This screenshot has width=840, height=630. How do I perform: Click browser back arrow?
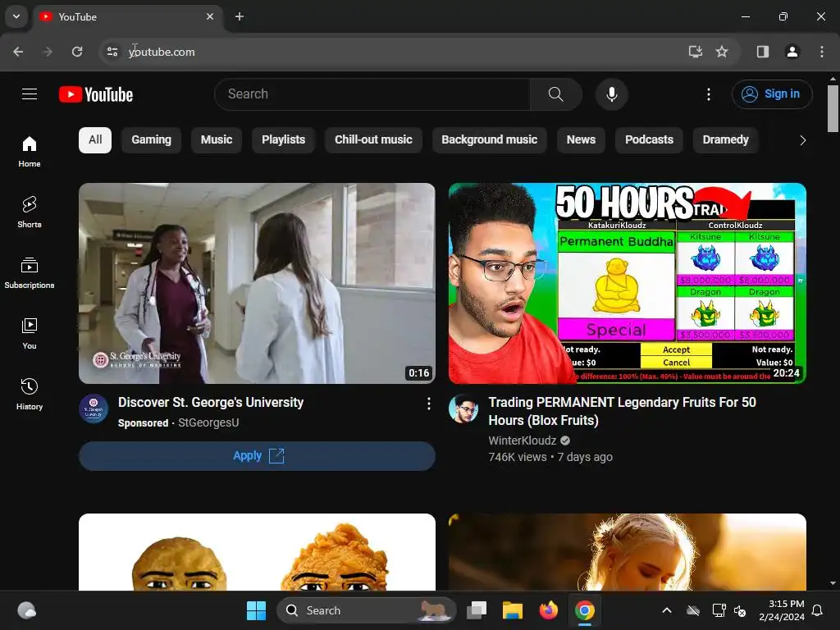pos(18,52)
